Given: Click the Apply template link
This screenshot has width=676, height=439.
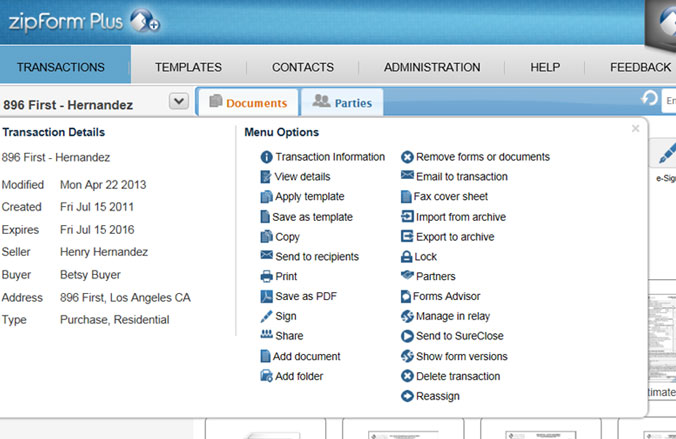Looking at the screenshot, I should pos(310,197).
